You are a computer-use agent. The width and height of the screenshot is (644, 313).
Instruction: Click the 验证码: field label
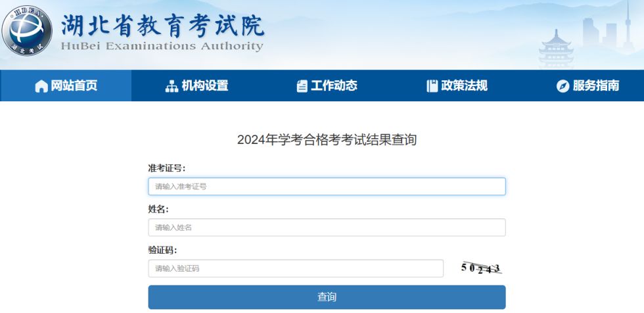click(163, 250)
